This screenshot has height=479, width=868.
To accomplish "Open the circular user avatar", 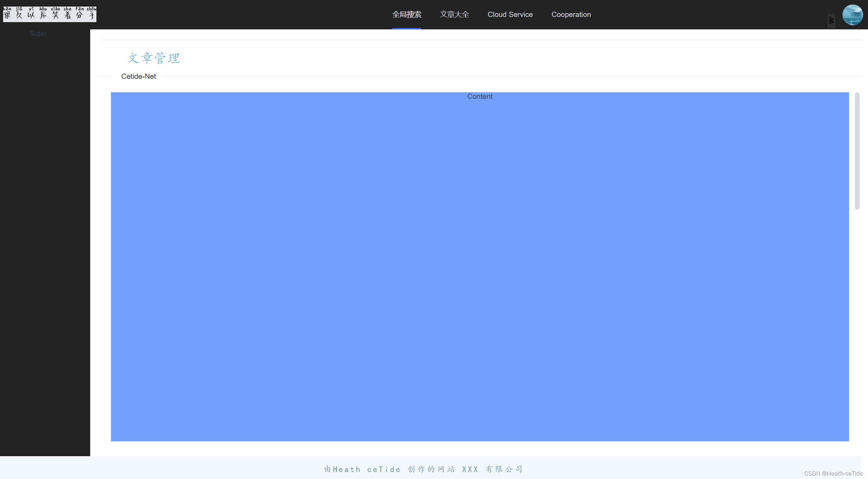I will tap(852, 15).
